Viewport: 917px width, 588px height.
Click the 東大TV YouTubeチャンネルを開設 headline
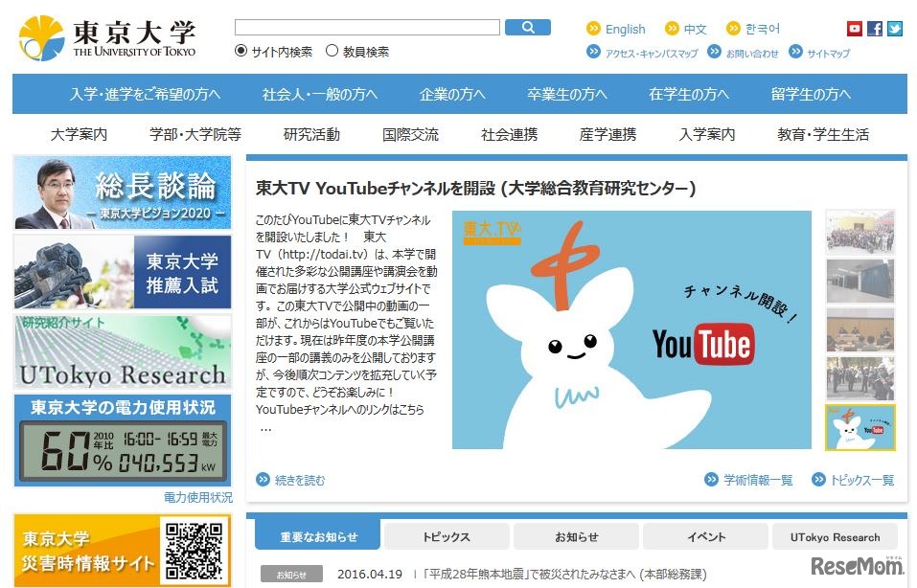coord(475,189)
